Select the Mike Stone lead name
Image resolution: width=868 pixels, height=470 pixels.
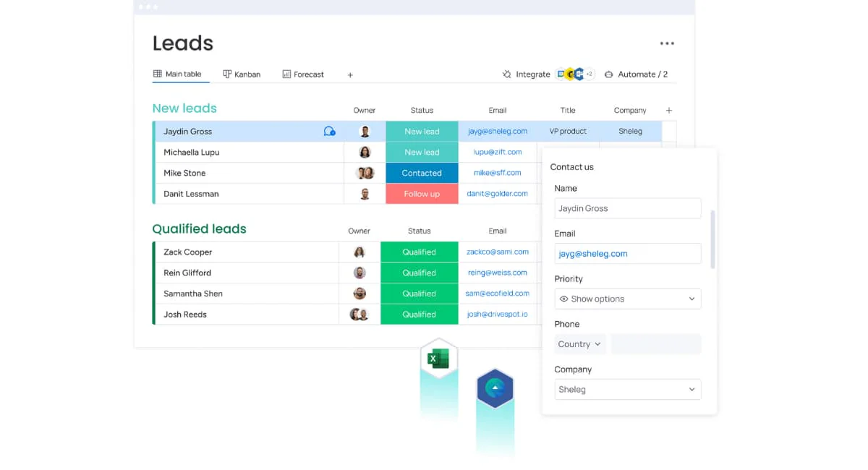[184, 174]
